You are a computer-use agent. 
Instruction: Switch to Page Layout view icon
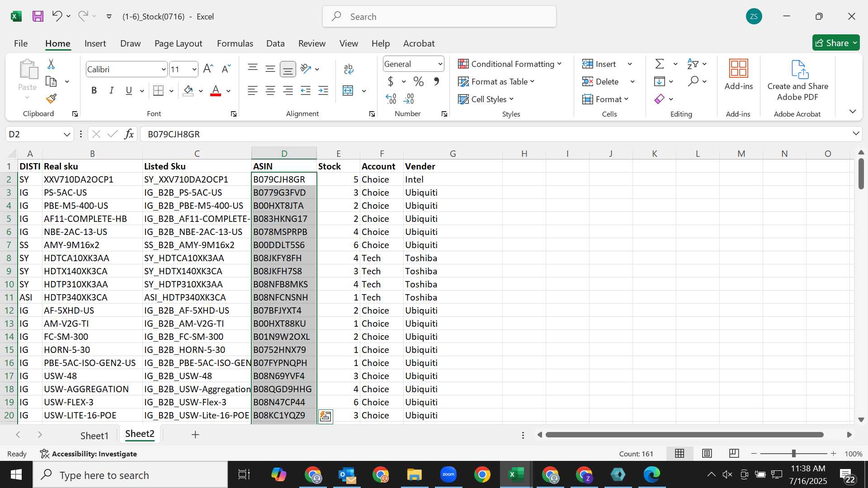pyautogui.click(x=707, y=454)
